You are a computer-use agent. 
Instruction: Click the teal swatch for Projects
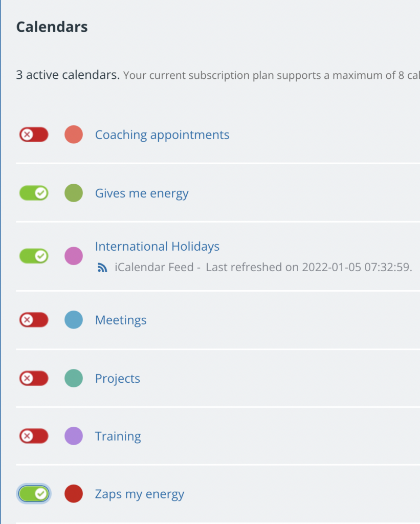73,378
